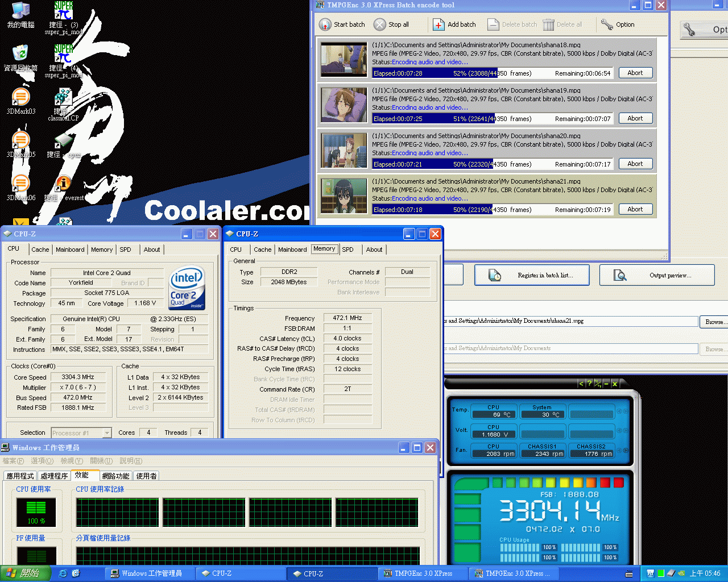Toggle Celsius/Fahrenheit icon in monitor gadget

(597, 384)
